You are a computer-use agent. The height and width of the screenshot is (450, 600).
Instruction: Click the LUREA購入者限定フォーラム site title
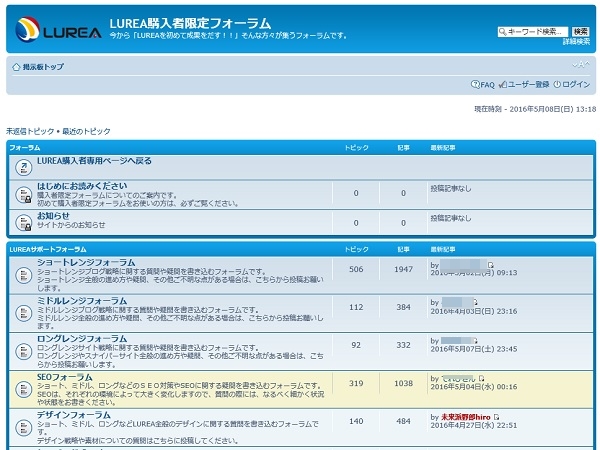click(x=190, y=23)
